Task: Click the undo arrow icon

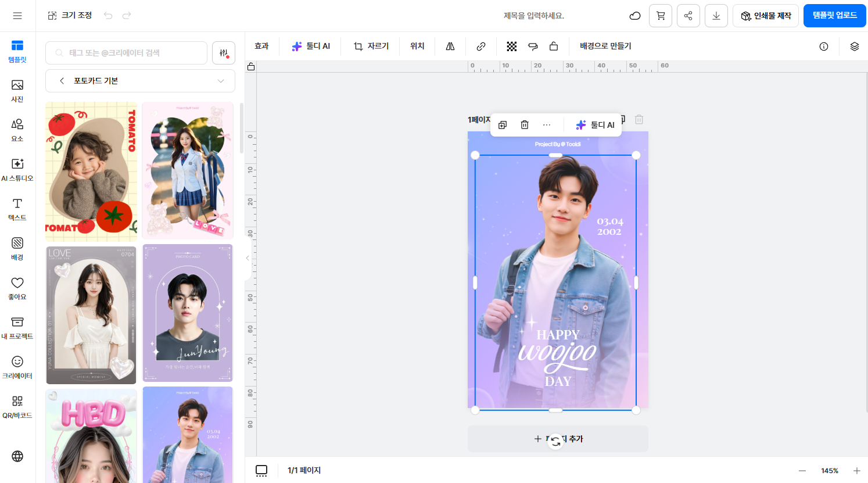Action: (108, 16)
